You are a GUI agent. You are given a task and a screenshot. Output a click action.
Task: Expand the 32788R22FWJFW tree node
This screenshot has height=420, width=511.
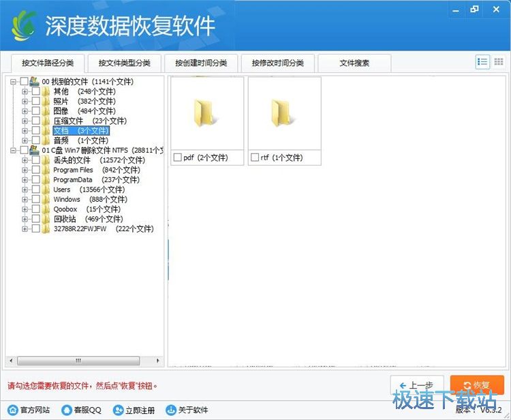pyautogui.click(x=25, y=228)
